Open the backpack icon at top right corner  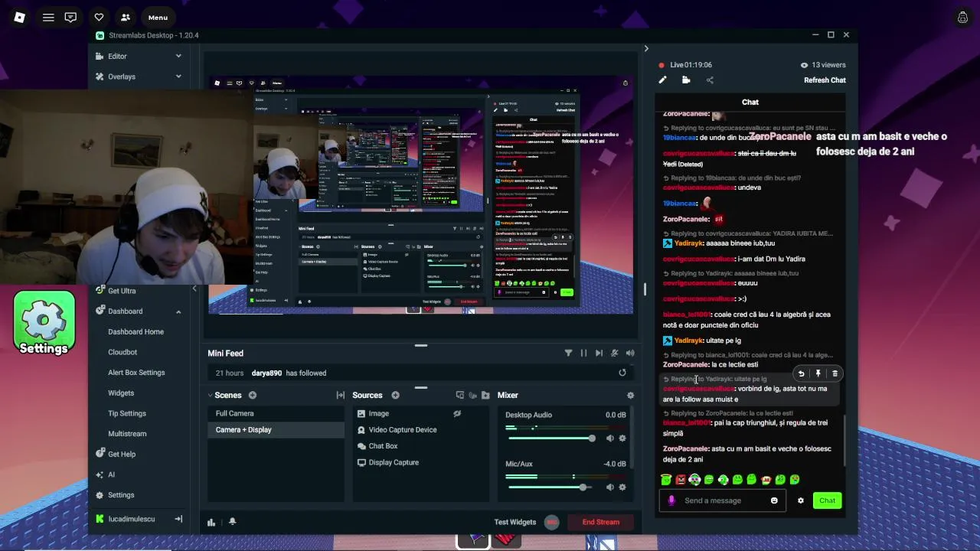(962, 18)
